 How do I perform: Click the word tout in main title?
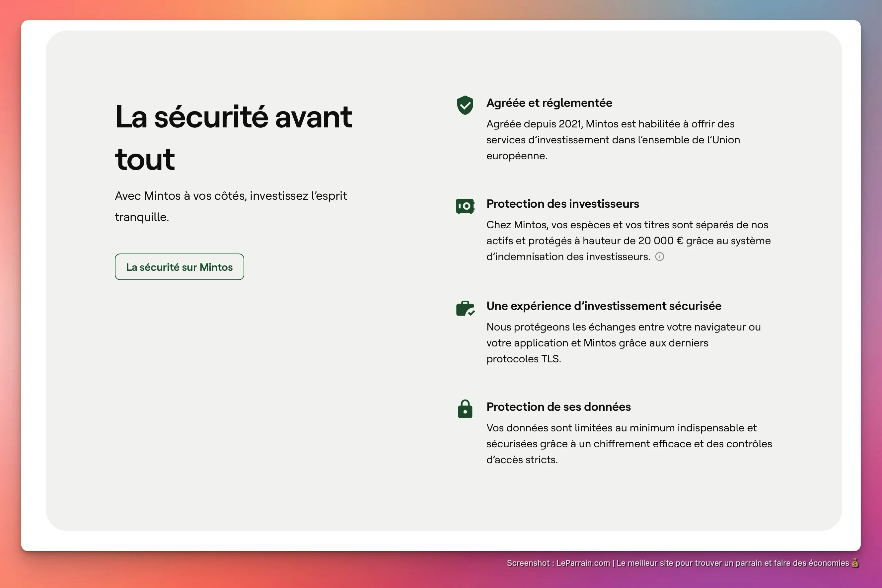[x=145, y=159]
